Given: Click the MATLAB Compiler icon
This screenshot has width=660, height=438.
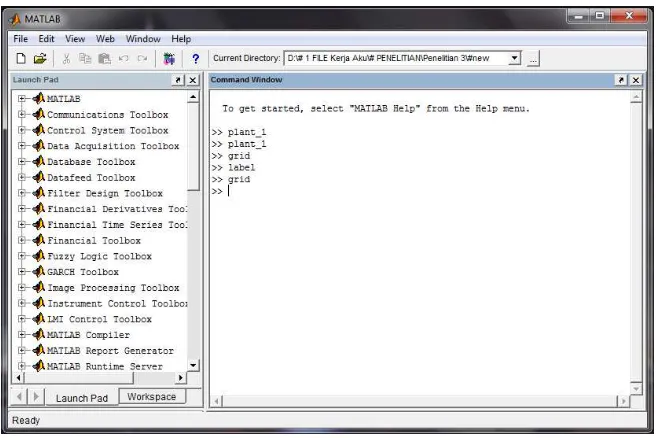Looking at the screenshot, I should [39, 334].
